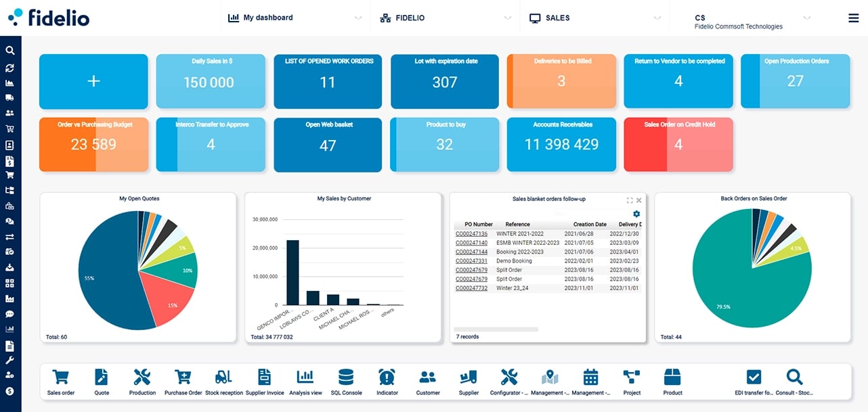Click the refresh icon in sidebar
Image resolution: width=868 pixels, height=412 pixels.
10,68
